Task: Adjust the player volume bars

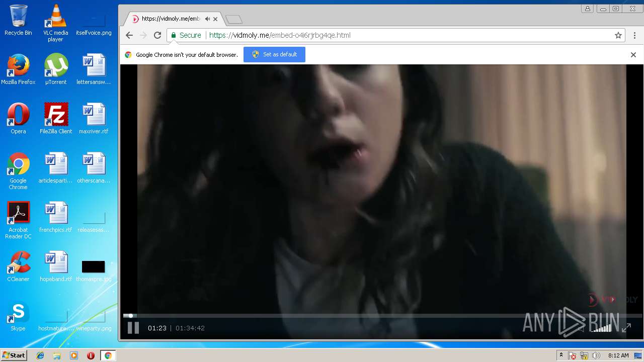Action: (601, 328)
